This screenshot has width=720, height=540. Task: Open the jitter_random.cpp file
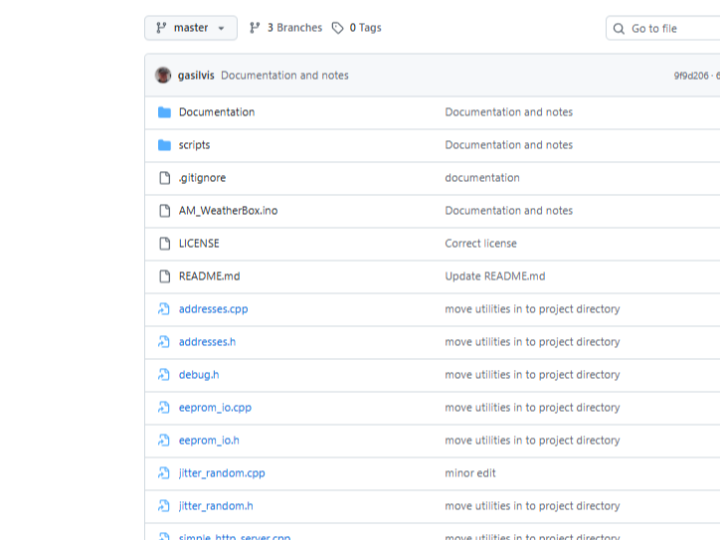[221, 473]
